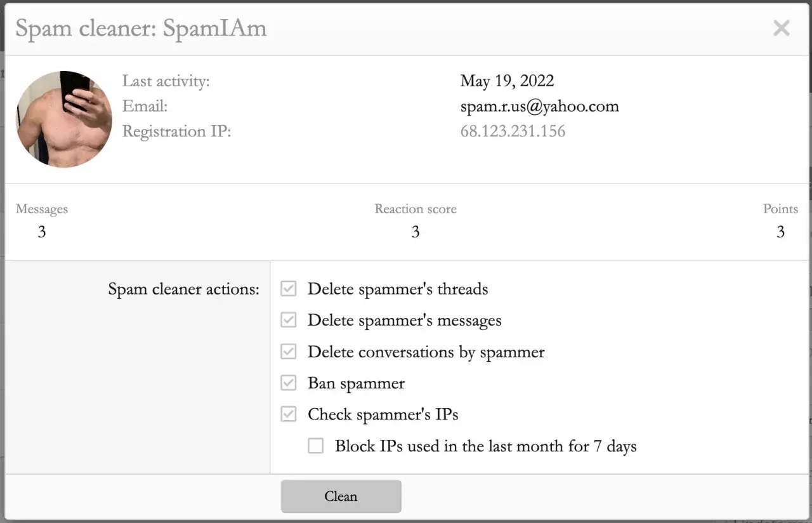Toggle the Delete spammer's threads checkbox
Screen dimensions: 812x523
tap(289, 289)
